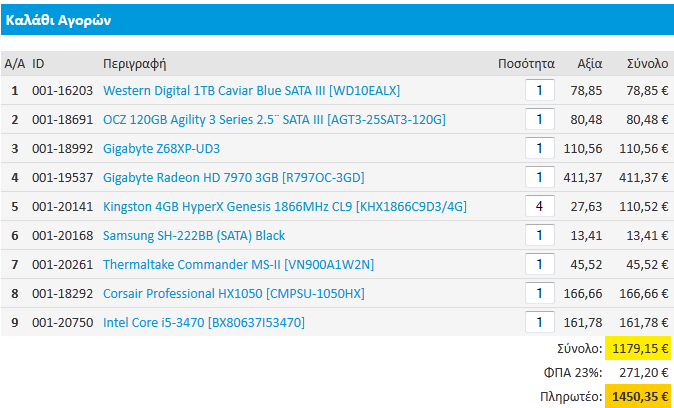Click the Αξία column header
This screenshot has height=408, width=674.
click(x=590, y=64)
